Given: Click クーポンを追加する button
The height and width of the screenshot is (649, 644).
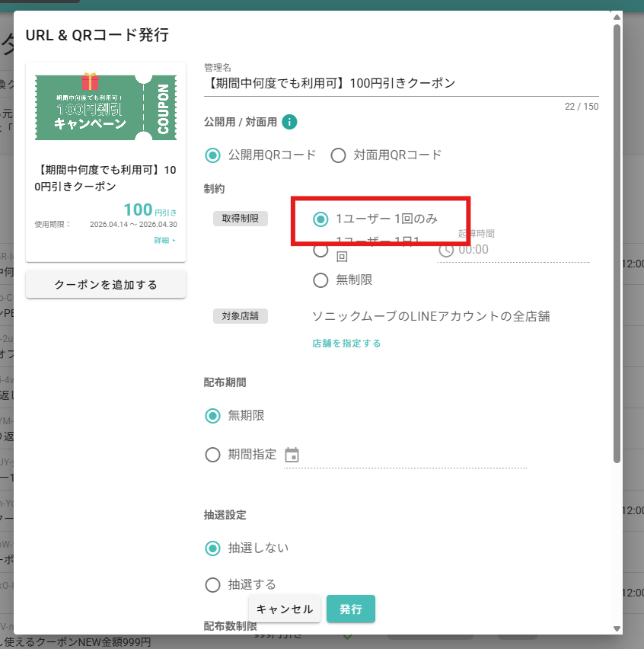Looking at the screenshot, I should click(106, 284).
